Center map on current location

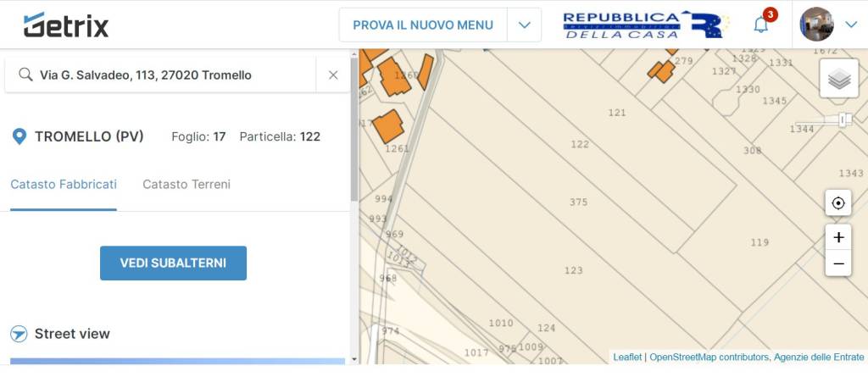[x=838, y=203]
